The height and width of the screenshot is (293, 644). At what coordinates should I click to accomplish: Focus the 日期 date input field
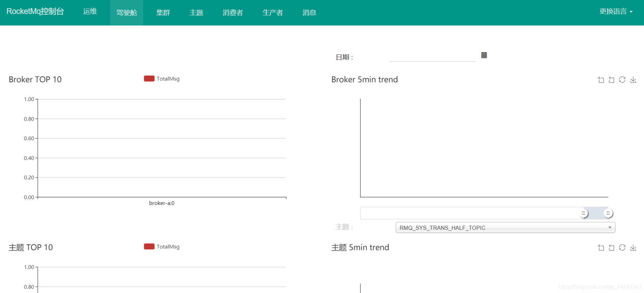433,56
